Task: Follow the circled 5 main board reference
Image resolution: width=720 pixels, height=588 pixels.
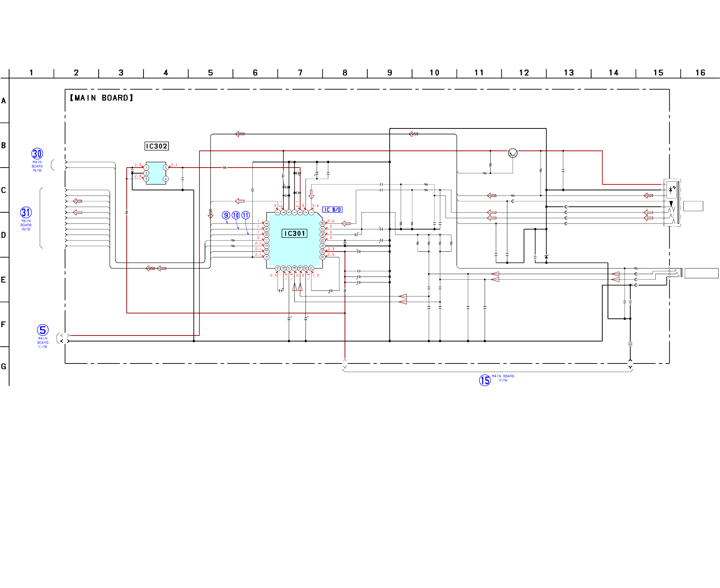Action: click(x=43, y=330)
